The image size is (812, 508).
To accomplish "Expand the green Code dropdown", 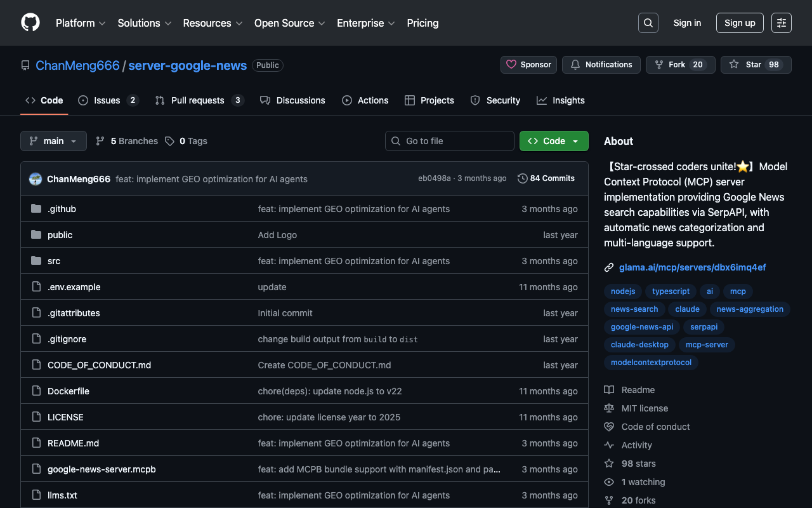I will (553, 141).
